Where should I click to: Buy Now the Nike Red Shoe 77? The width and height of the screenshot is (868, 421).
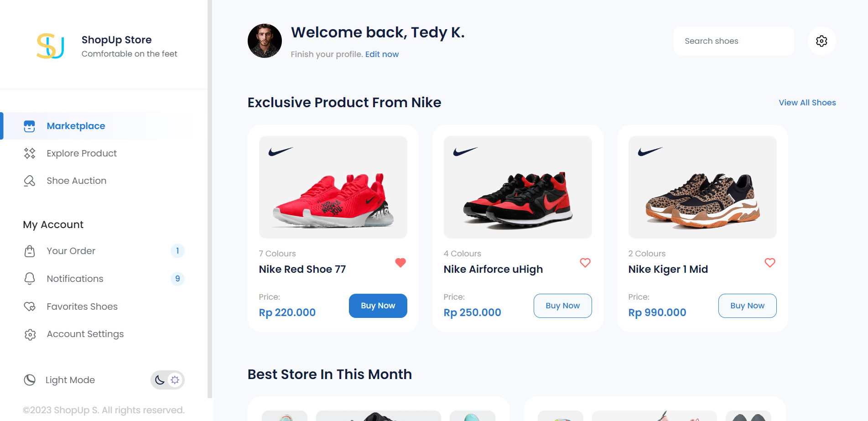(x=378, y=306)
